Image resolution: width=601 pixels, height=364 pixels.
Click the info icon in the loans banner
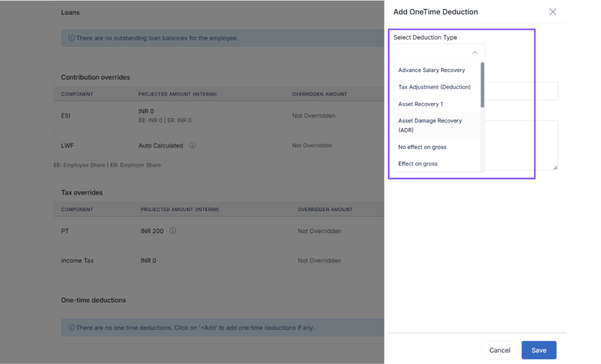[x=72, y=38]
